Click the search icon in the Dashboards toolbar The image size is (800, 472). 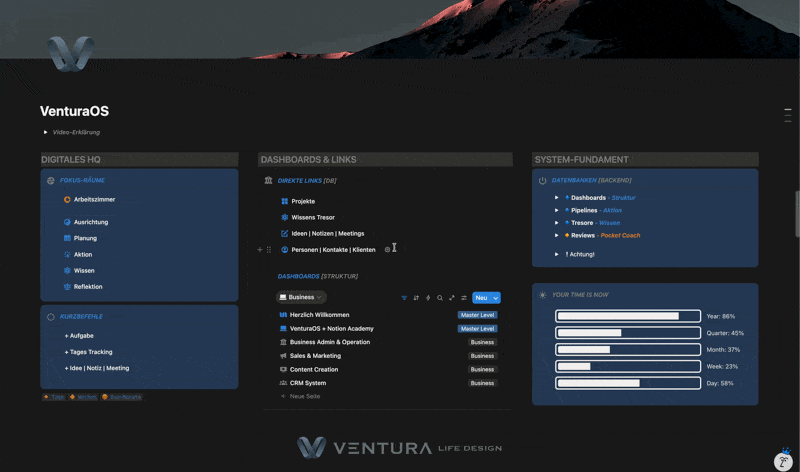pos(440,298)
